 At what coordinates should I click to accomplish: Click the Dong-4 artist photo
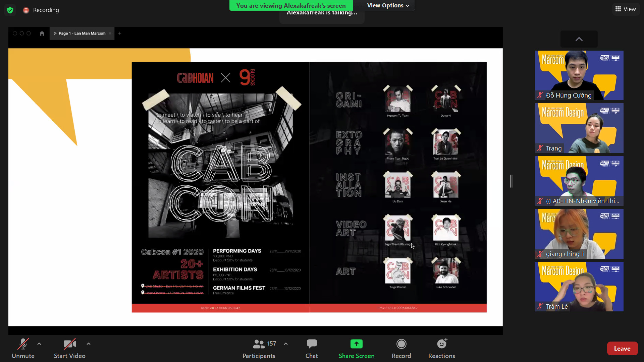point(446,100)
